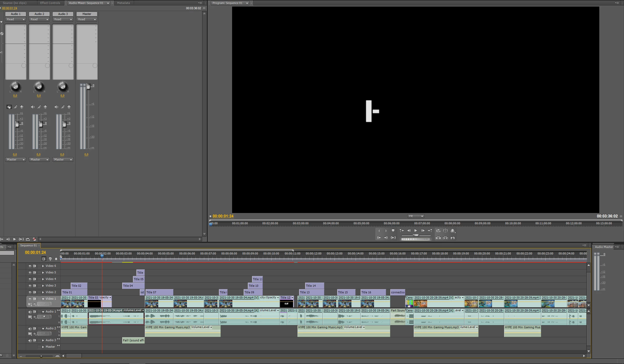
Task: Hide the Video 6 track eye toggle
Action: 30,266
